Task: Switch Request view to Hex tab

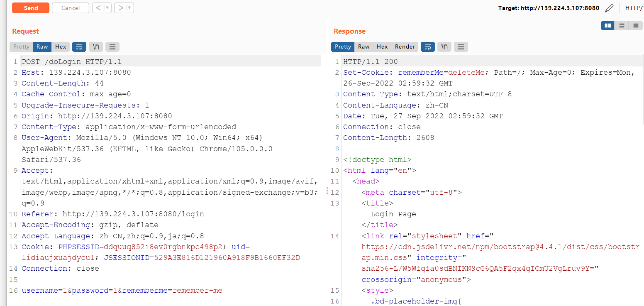Action: coord(61,47)
